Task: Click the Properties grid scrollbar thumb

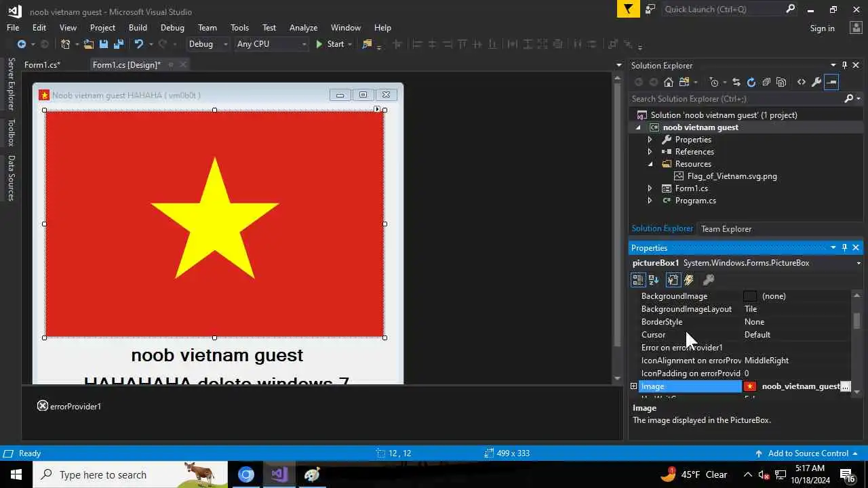Action: (856, 320)
